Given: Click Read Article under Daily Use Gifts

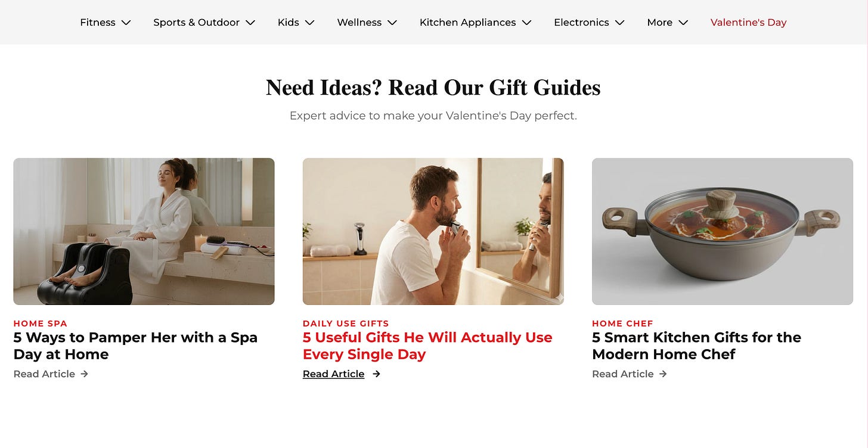Looking at the screenshot, I should 333,374.
